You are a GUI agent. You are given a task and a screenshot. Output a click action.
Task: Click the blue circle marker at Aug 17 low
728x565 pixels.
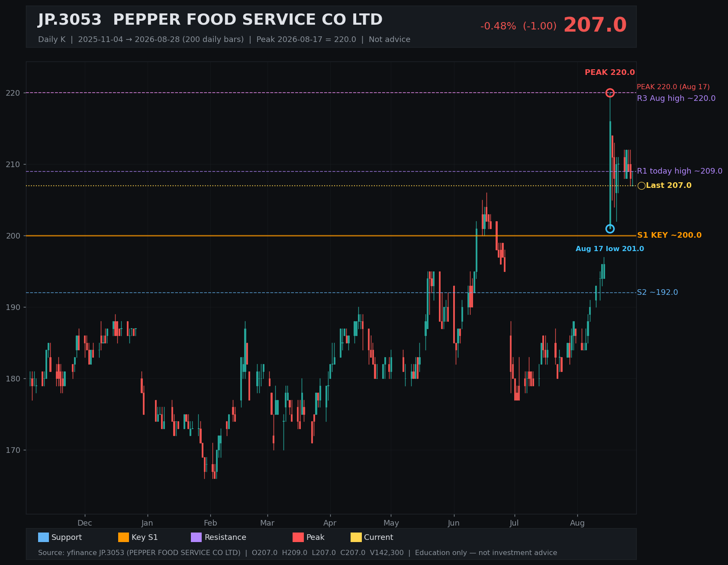click(x=610, y=229)
